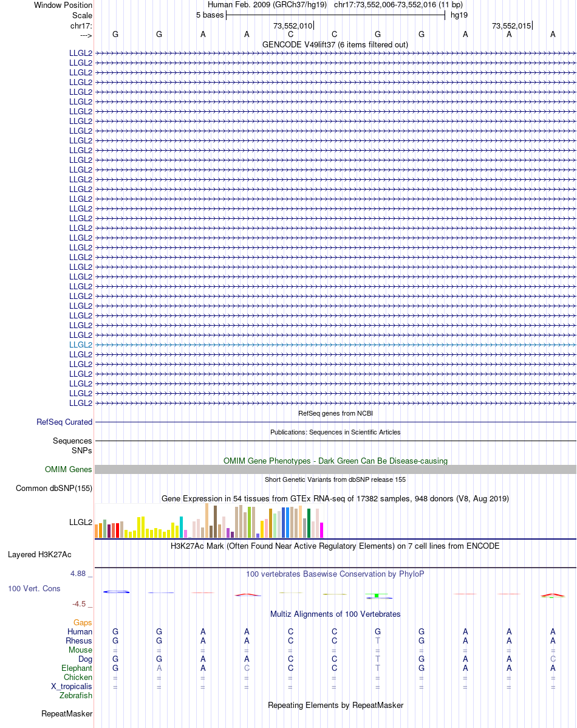Click the Gene Expression in 54 tissues GTEx title
The image size is (577, 728).
[335, 499]
